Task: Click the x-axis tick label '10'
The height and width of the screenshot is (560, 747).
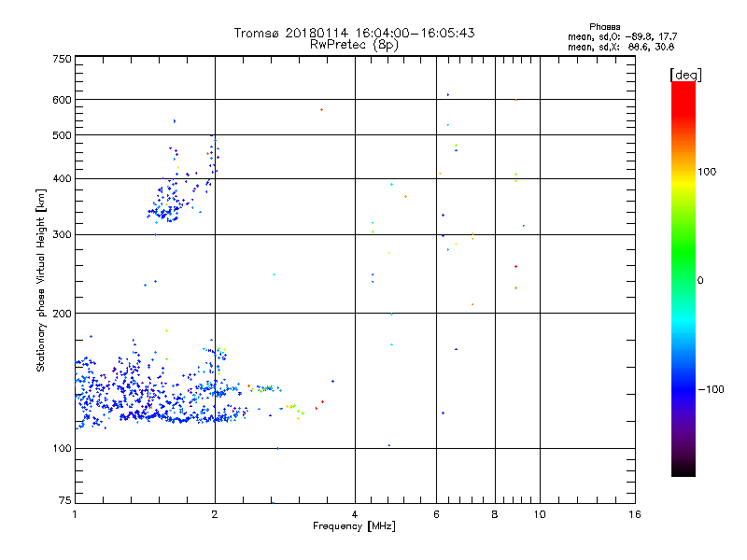Action: [540, 514]
